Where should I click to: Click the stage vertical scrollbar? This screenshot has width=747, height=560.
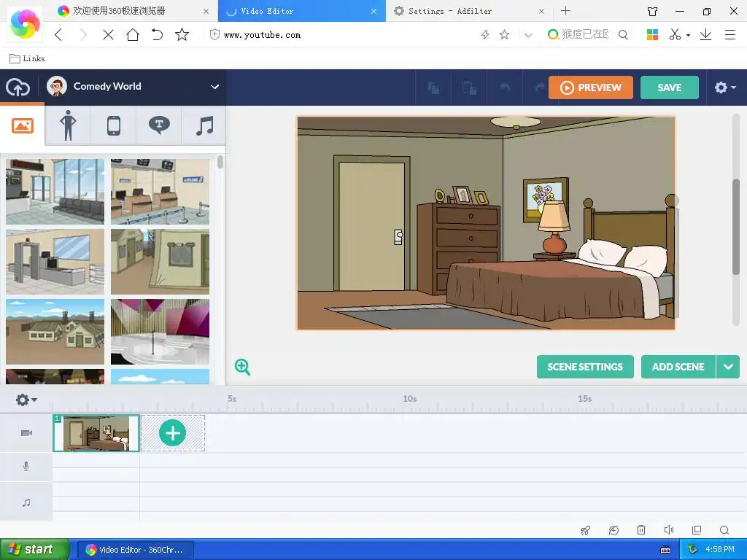(x=736, y=227)
